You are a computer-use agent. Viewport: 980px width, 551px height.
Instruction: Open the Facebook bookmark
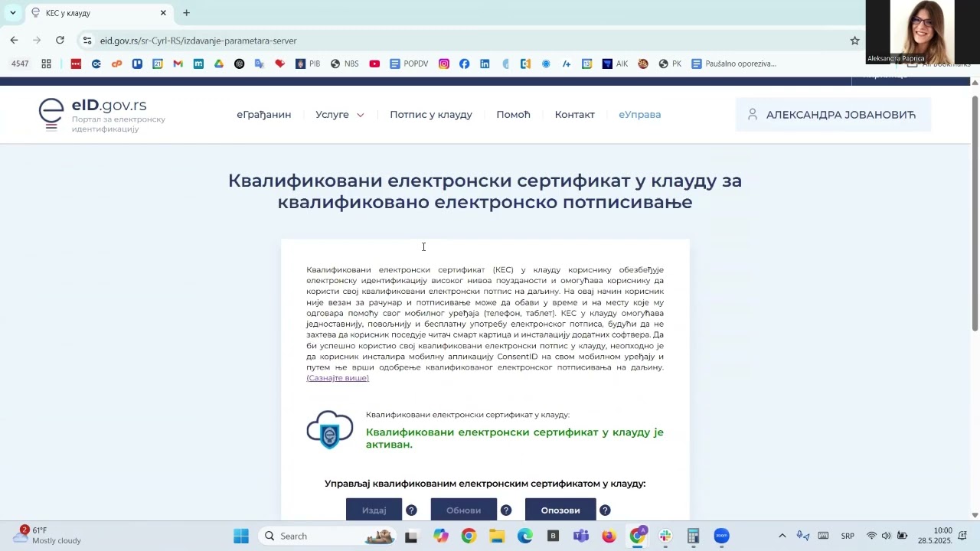coord(465,64)
